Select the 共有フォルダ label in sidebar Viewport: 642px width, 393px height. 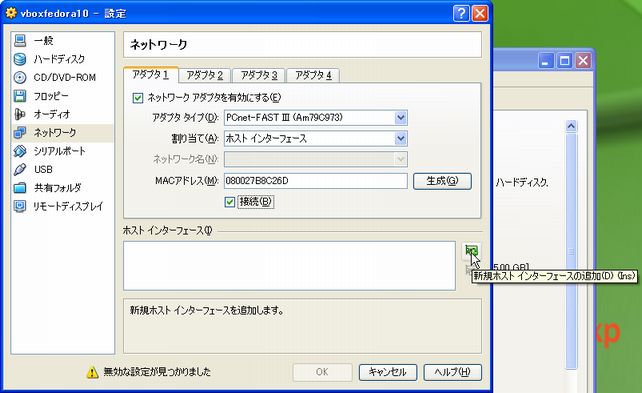click(57, 188)
